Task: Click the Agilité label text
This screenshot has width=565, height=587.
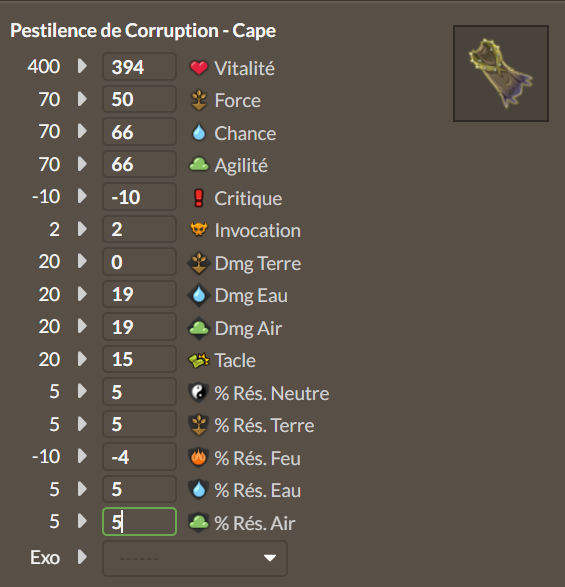Action: point(241,166)
